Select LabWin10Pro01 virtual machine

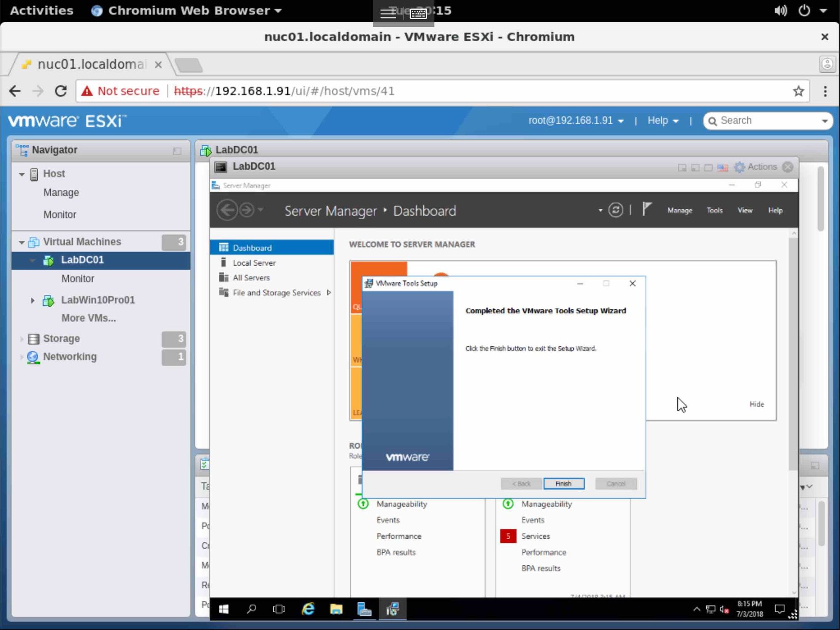[x=98, y=300]
